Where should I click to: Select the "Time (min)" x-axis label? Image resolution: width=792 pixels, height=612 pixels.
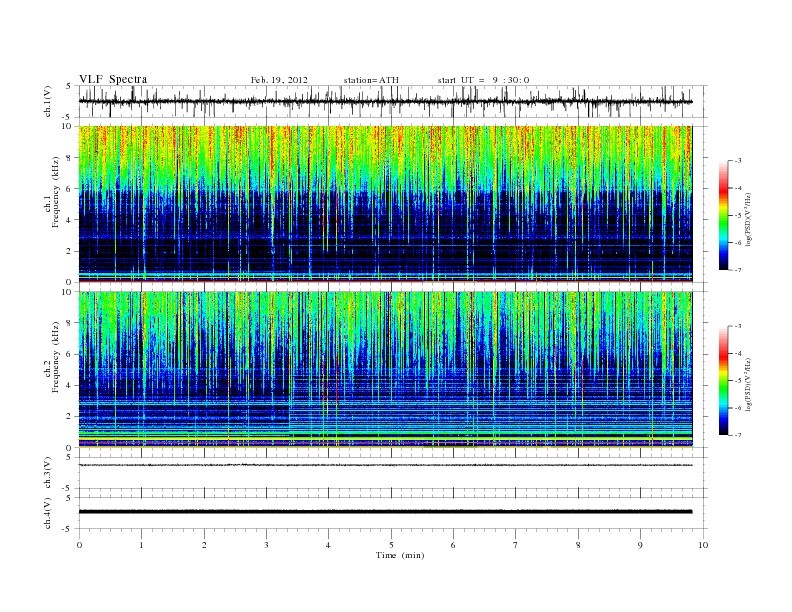400,555
